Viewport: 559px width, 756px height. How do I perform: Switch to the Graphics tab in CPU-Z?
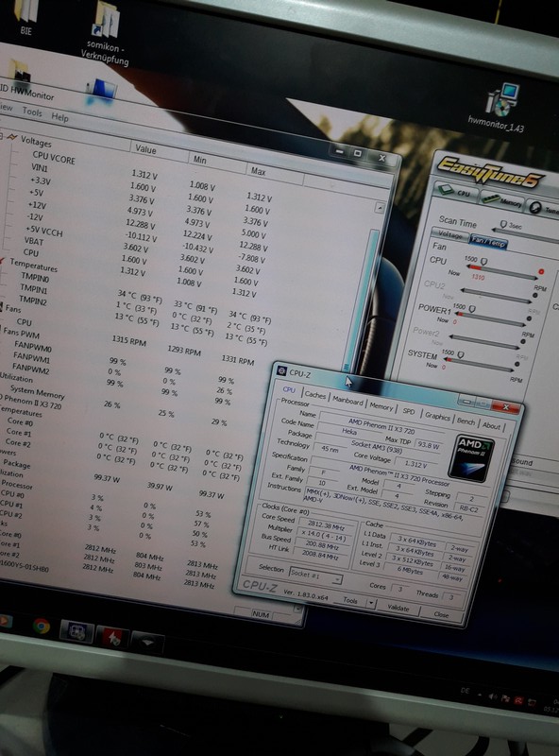[x=437, y=416]
